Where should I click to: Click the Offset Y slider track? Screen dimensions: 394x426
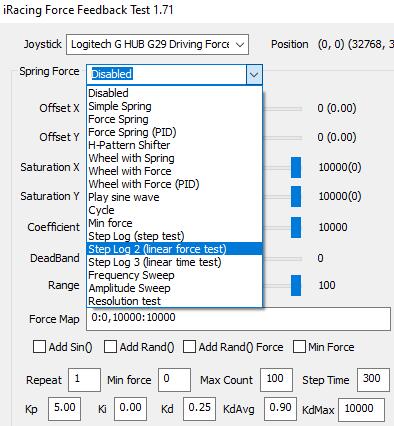[x=283, y=138]
